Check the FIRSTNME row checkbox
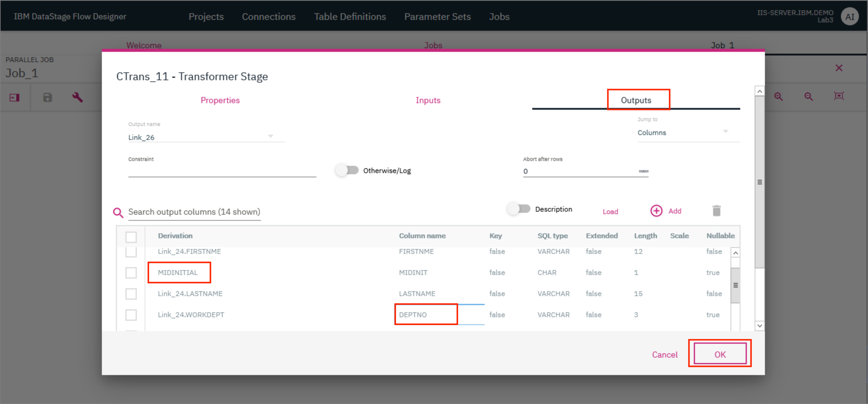The image size is (868, 404). click(131, 252)
